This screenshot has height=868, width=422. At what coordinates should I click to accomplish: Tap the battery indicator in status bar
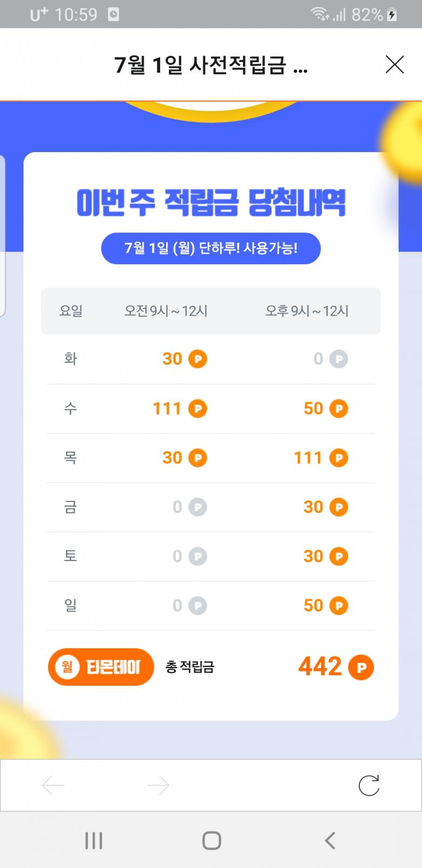pyautogui.click(x=393, y=15)
